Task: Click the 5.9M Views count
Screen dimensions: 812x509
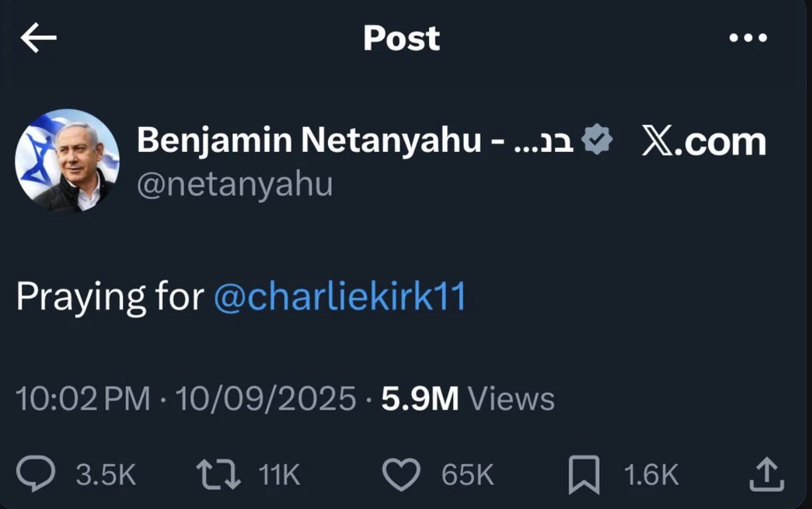Action: click(467, 399)
